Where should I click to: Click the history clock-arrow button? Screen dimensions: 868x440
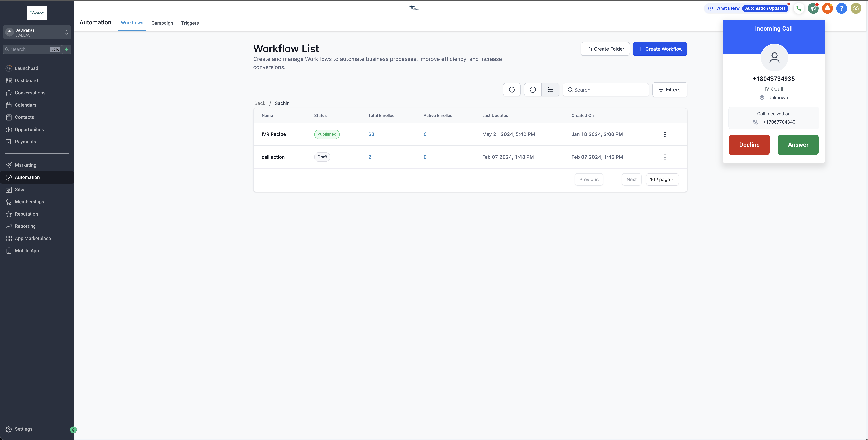512,90
